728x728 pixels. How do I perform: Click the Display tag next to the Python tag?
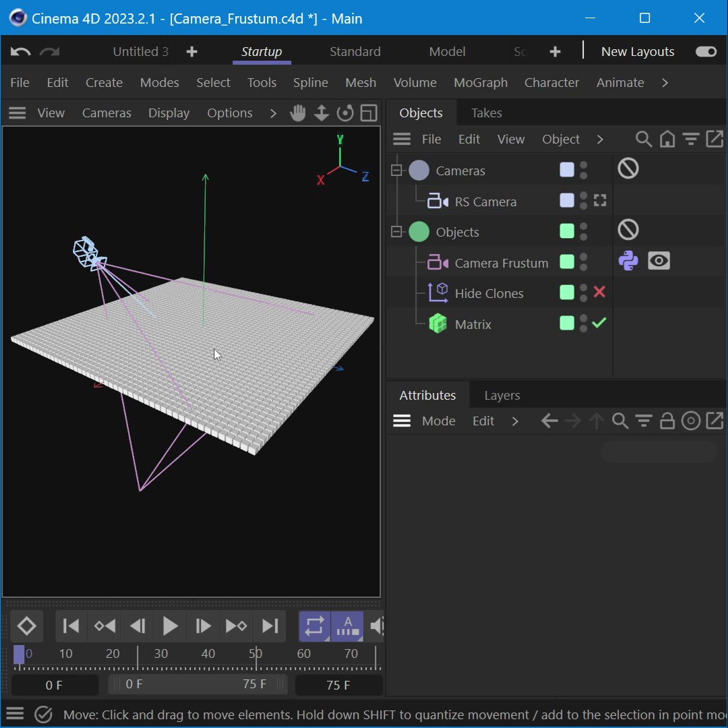coord(659,261)
